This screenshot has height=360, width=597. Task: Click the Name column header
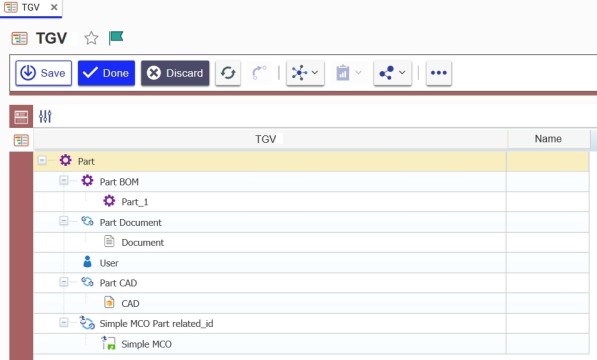(548, 139)
